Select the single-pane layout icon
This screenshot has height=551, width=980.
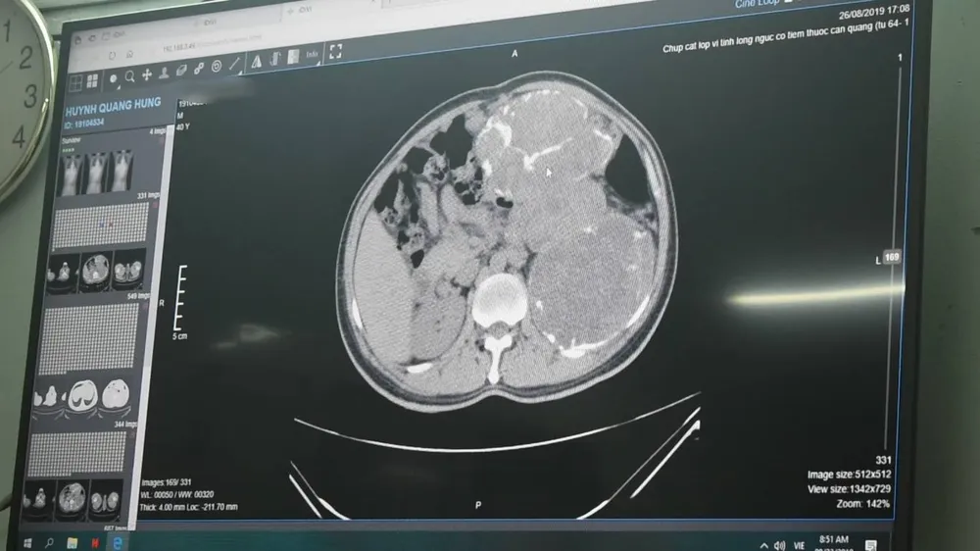coord(76,80)
